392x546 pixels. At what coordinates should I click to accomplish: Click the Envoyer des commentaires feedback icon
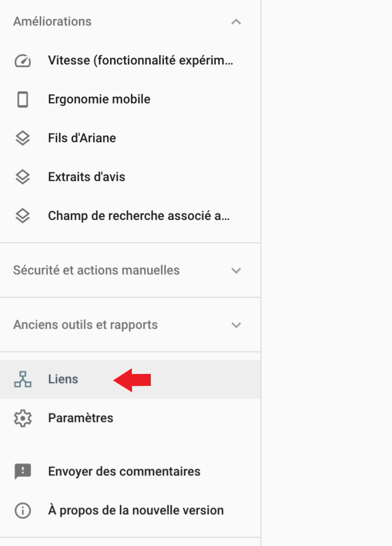22,471
